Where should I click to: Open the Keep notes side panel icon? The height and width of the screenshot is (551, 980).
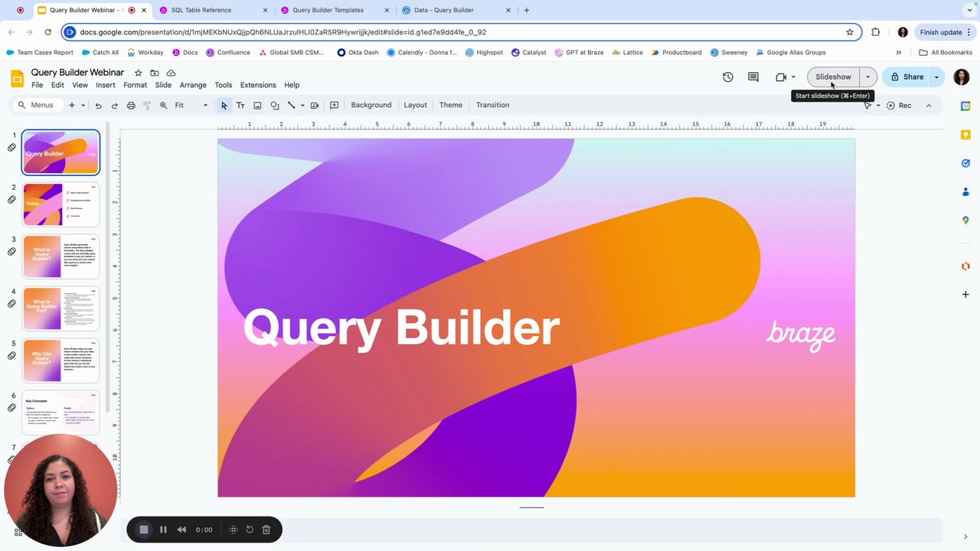click(x=965, y=135)
